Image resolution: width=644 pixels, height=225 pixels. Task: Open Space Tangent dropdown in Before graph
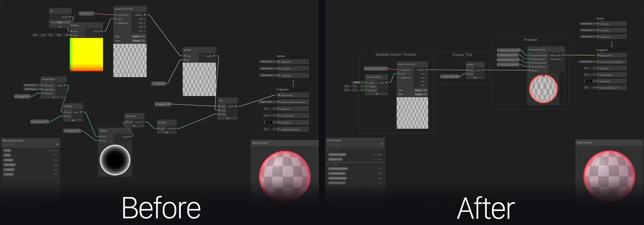pos(138,41)
